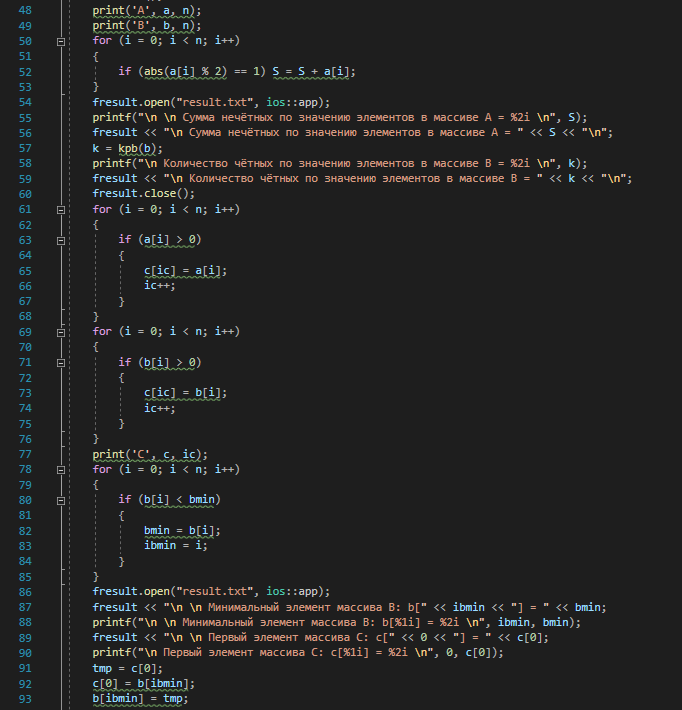Click printf with 'Сумма нечётных' string on line 55

tap(340, 118)
